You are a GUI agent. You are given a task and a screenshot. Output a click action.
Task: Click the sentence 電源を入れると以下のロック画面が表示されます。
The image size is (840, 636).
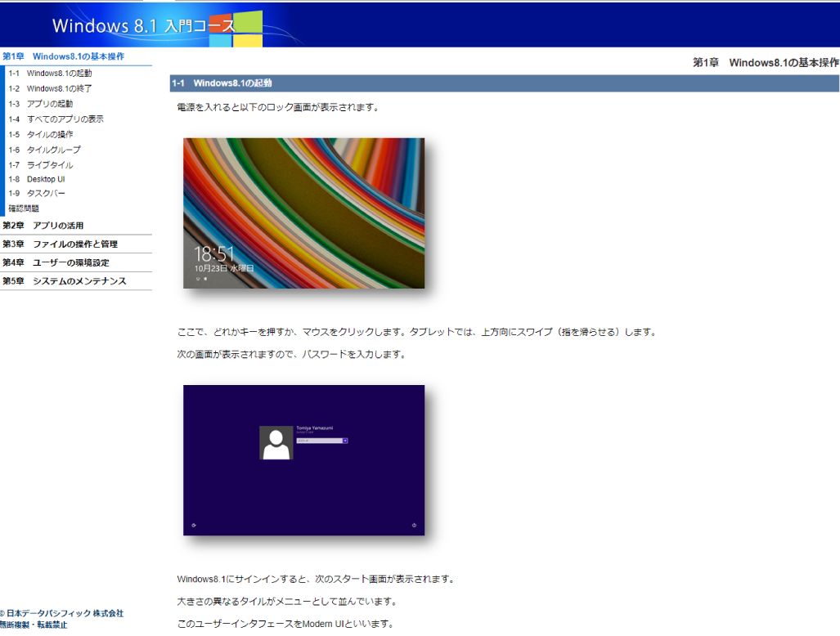tap(279, 107)
